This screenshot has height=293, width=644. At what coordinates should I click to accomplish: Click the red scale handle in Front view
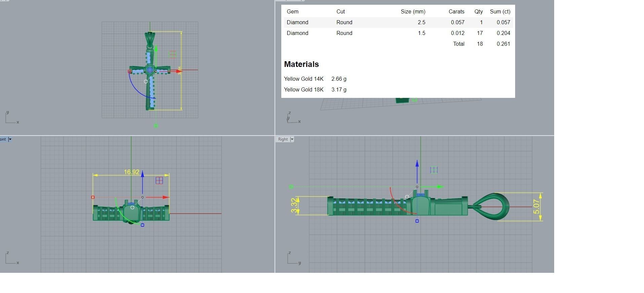pos(93,197)
